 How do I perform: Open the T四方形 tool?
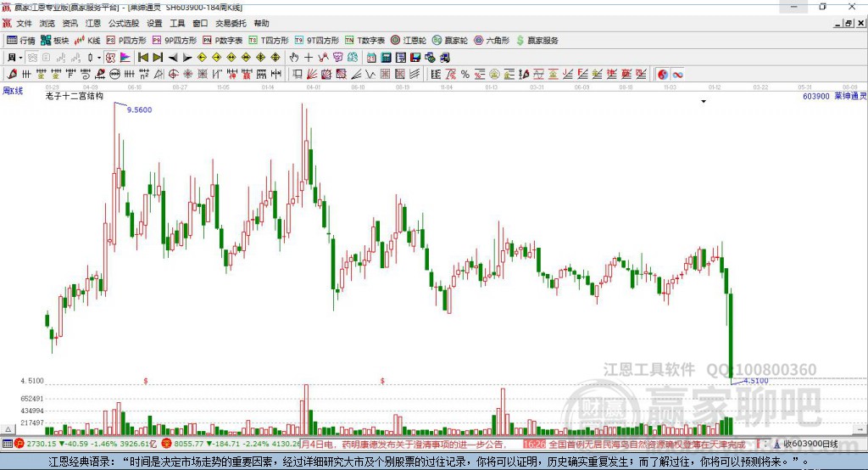pyautogui.click(x=269, y=41)
